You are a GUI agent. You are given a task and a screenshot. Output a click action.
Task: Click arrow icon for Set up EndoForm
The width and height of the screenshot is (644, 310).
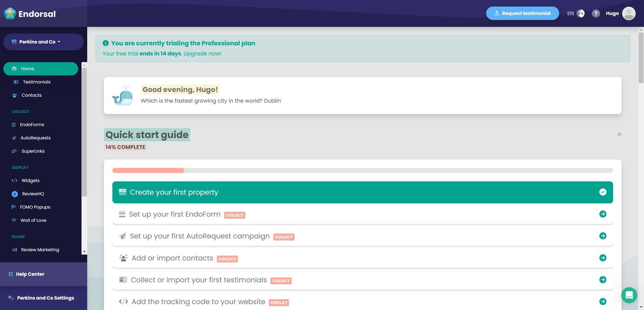click(603, 214)
